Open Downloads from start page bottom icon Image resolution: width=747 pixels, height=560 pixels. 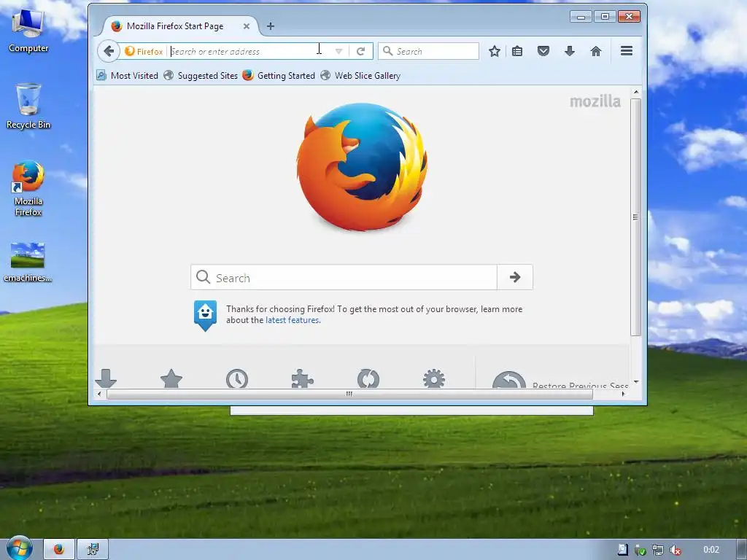(106, 378)
